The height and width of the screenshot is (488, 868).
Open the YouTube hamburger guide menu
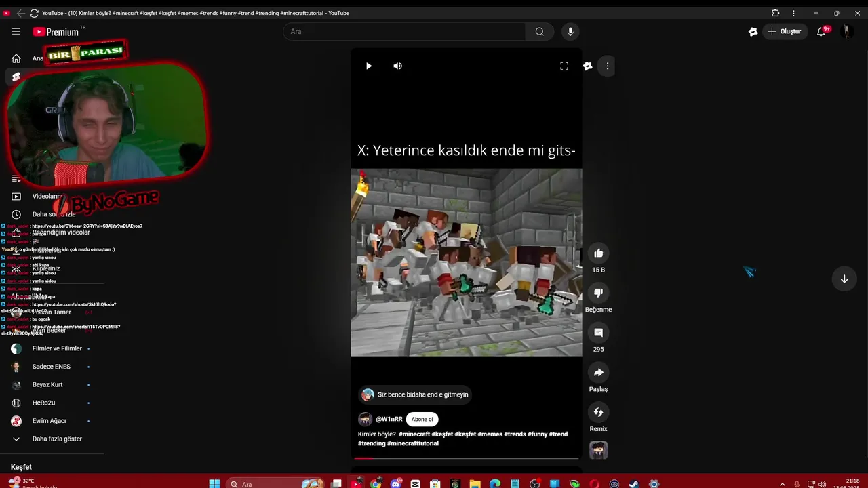pyautogui.click(x=16, y=31)
